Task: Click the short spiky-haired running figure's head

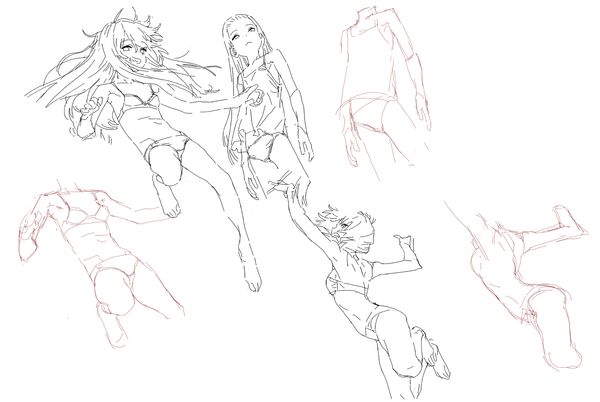Action: click(349, 231)
